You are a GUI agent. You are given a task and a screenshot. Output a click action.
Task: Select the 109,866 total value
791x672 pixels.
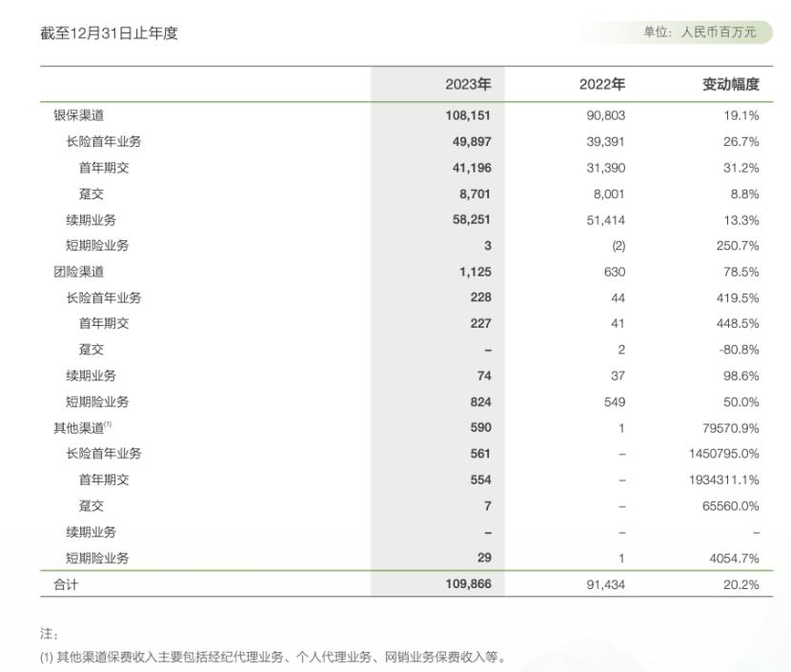pyautogui.click(x=468, y=584)
